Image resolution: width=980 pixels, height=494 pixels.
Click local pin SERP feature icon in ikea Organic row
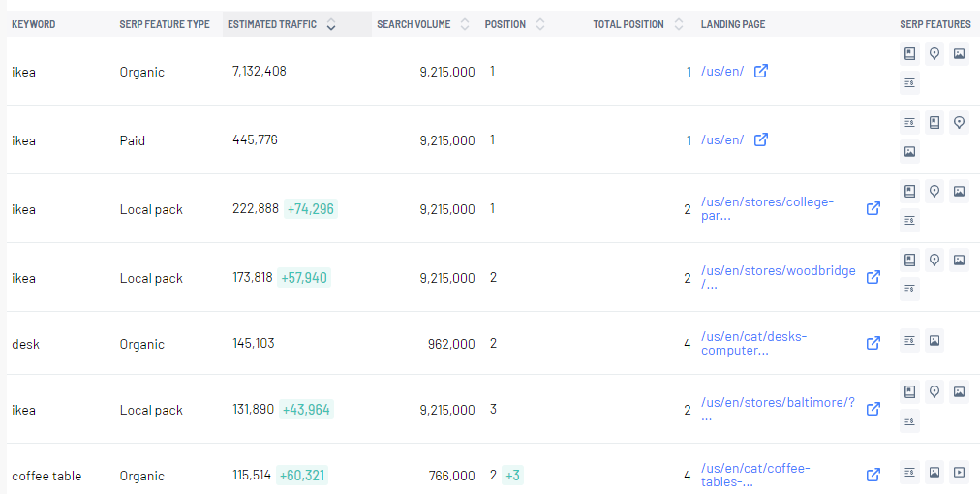934,54
